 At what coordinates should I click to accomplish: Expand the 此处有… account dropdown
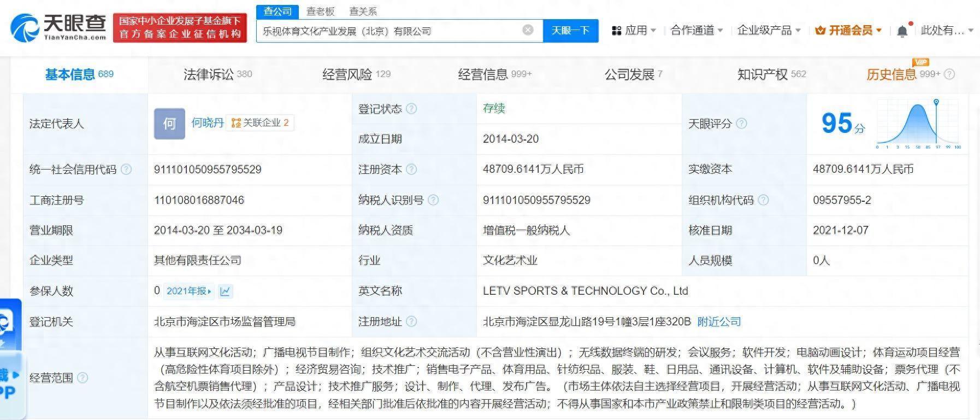(971, 31)
